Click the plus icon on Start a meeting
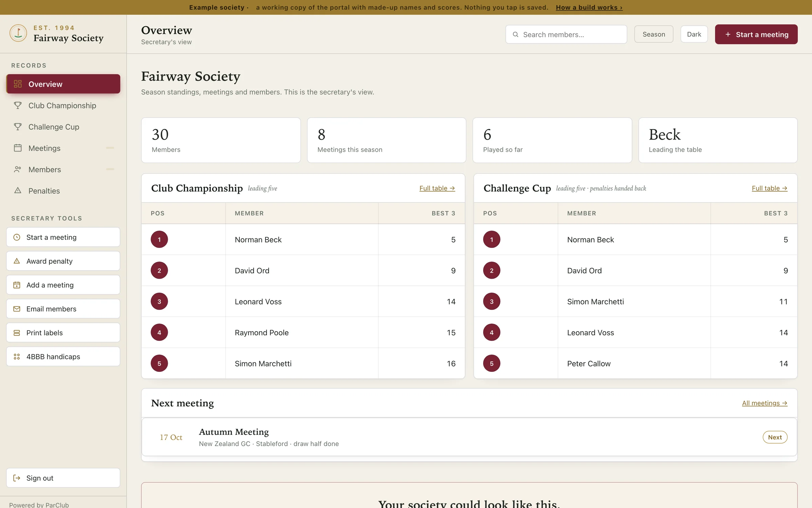 (728, 35)
